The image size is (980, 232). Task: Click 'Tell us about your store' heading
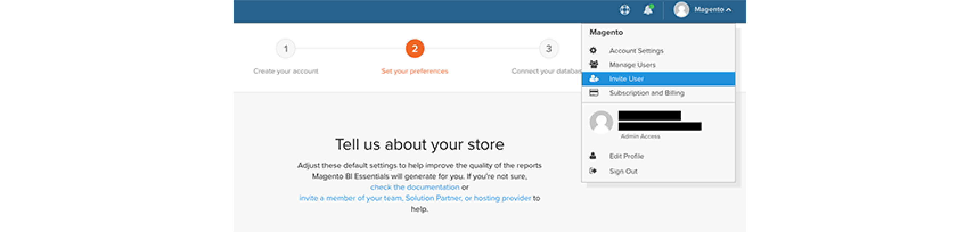pyautogui.click(x=419, y=145)
